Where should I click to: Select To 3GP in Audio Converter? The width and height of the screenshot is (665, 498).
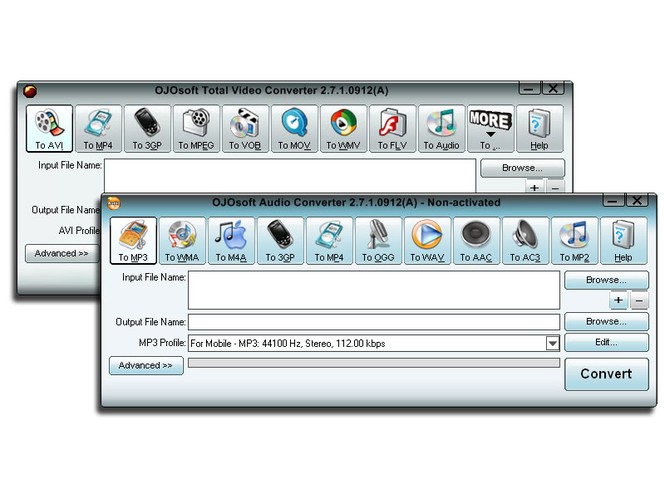280,241
